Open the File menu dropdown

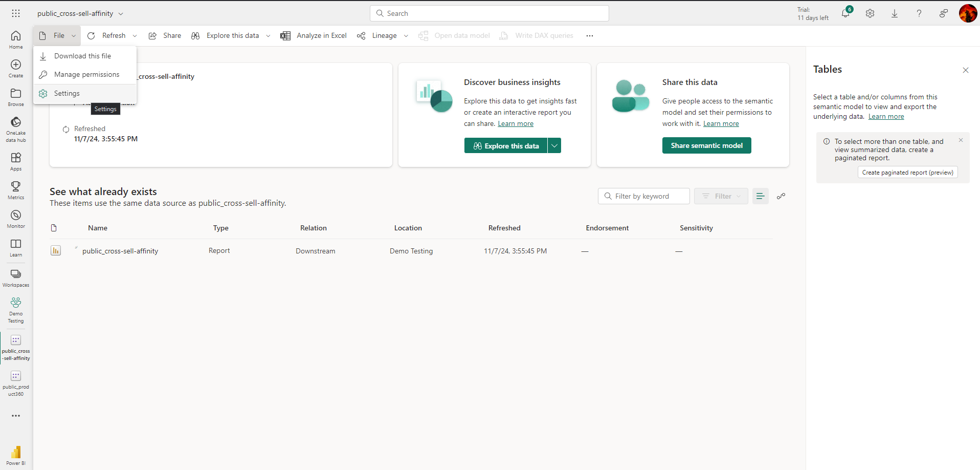57,36
